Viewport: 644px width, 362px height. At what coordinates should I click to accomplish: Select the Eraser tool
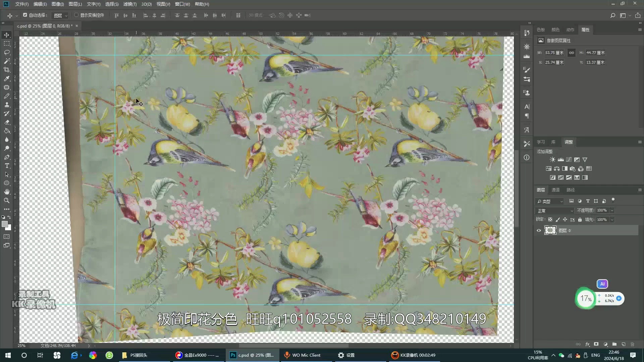pos(7,122)
